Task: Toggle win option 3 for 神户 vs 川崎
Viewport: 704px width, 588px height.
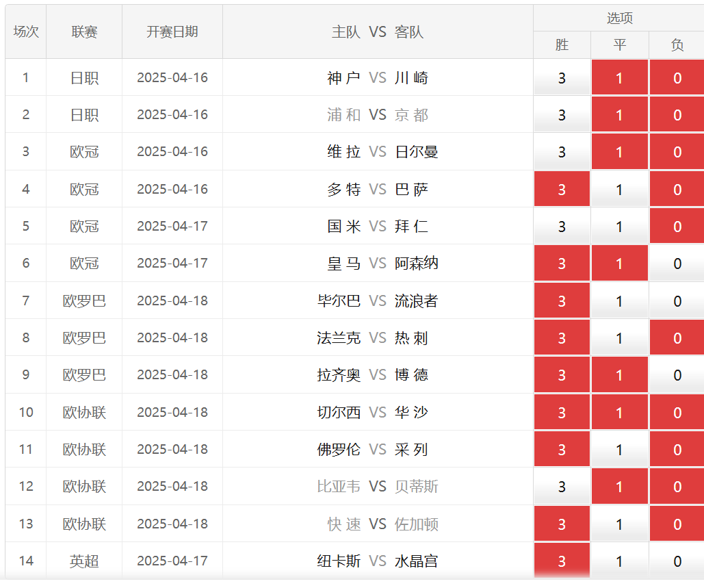Action: (x=562, y=78)
